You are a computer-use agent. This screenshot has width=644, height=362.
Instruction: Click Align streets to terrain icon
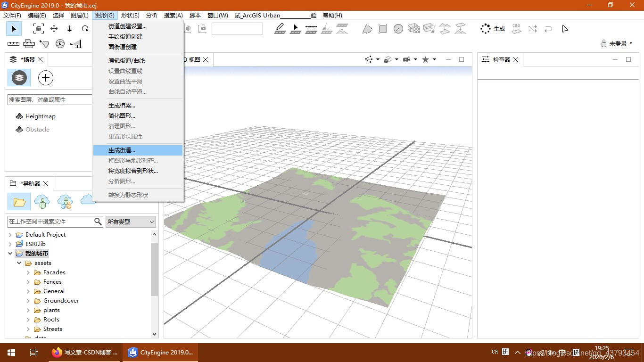342,29
